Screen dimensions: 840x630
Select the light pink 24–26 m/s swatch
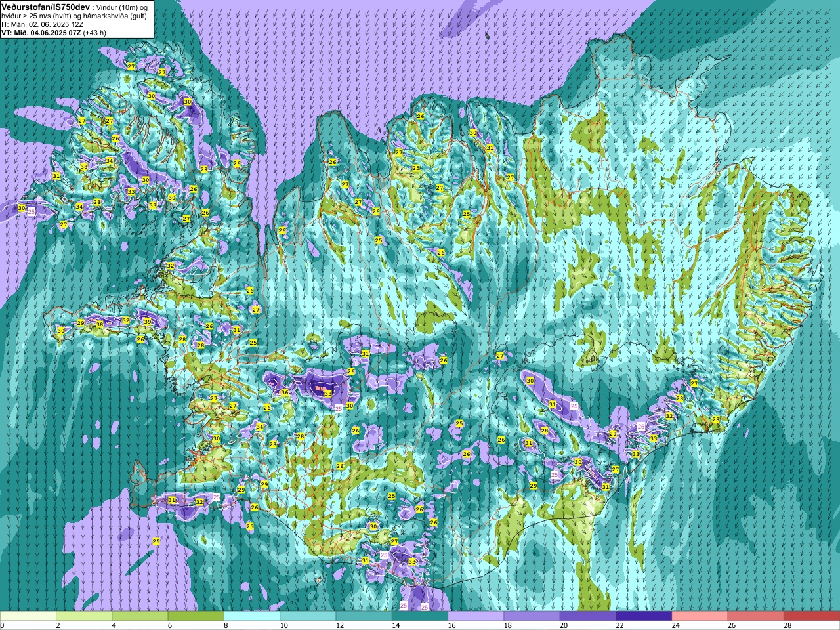[700, 616]
